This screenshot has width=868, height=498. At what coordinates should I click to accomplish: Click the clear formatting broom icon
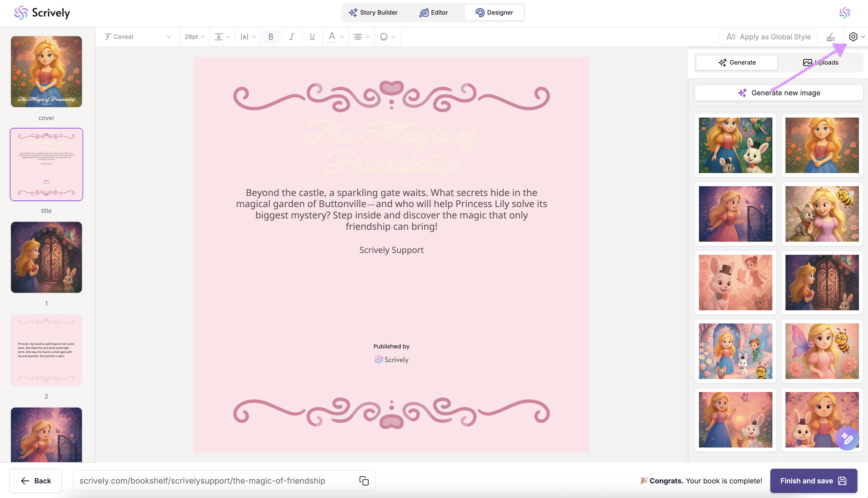[831, 37]
